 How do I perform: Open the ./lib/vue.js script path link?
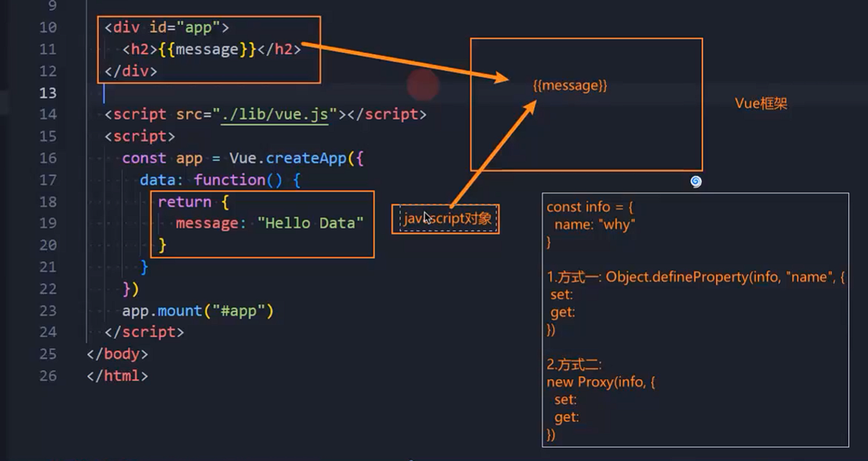coord(275,114)
